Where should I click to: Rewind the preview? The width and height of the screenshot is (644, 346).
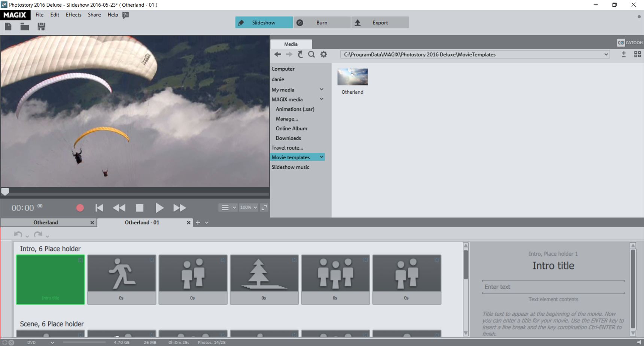coord(119,208)
